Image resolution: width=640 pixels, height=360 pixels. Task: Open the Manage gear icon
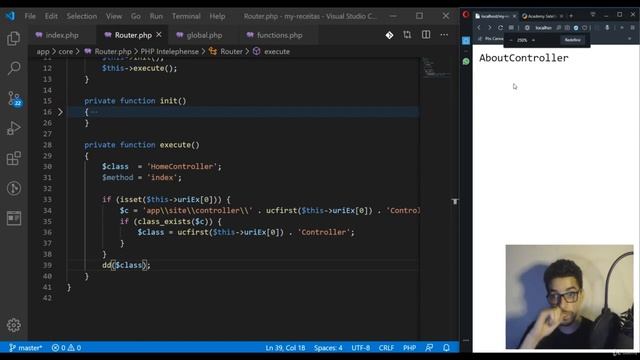(x=13, y=325)
